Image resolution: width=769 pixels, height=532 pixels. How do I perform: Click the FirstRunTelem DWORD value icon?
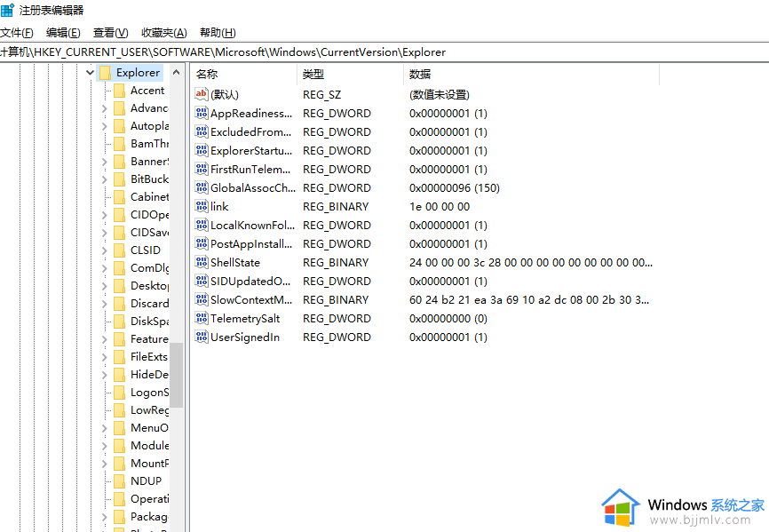202,169
